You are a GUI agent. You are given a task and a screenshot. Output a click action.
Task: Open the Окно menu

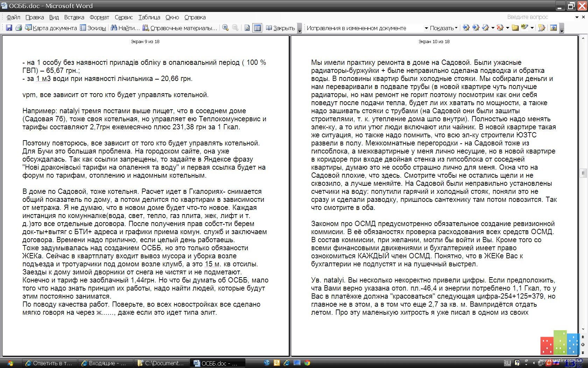click(172, 17)
